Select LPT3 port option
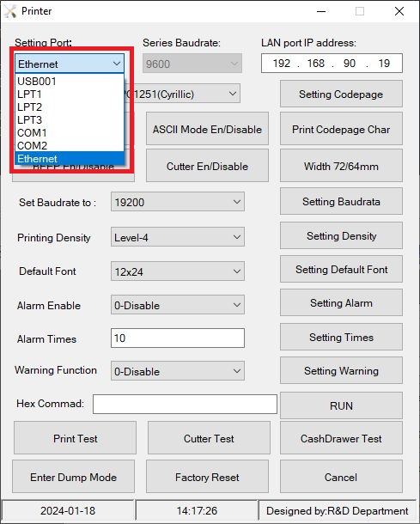 coord(70,119)
